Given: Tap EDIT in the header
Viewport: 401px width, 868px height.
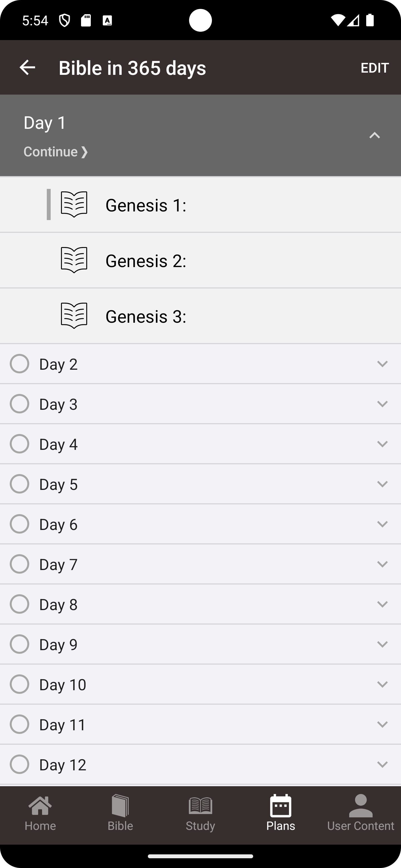Looking at the screenshot, I should point(375,68).
